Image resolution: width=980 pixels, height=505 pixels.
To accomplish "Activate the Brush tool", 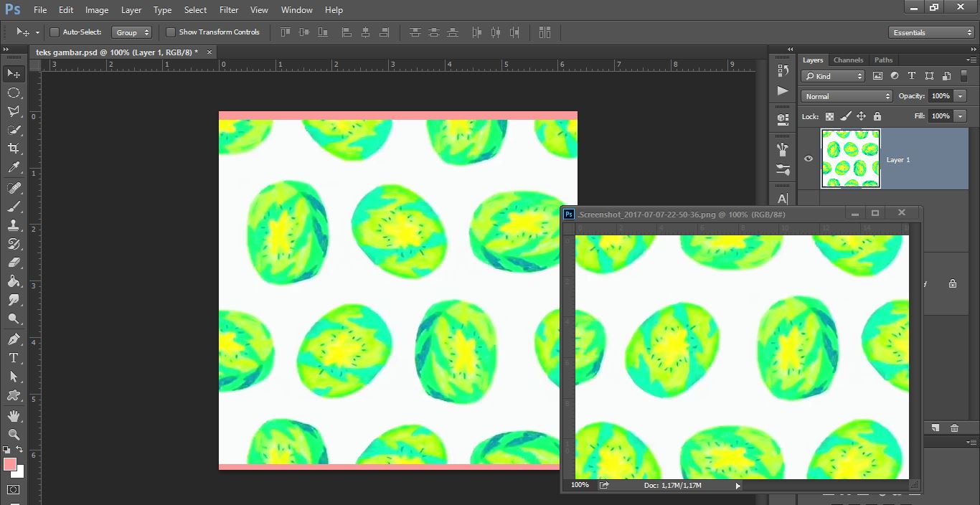I will coord(13,207).
